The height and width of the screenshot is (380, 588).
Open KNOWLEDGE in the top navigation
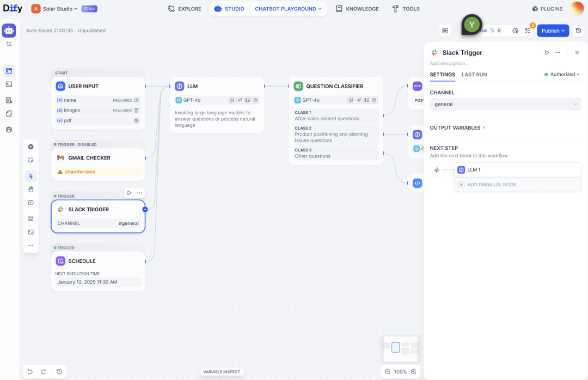(357, 9)
